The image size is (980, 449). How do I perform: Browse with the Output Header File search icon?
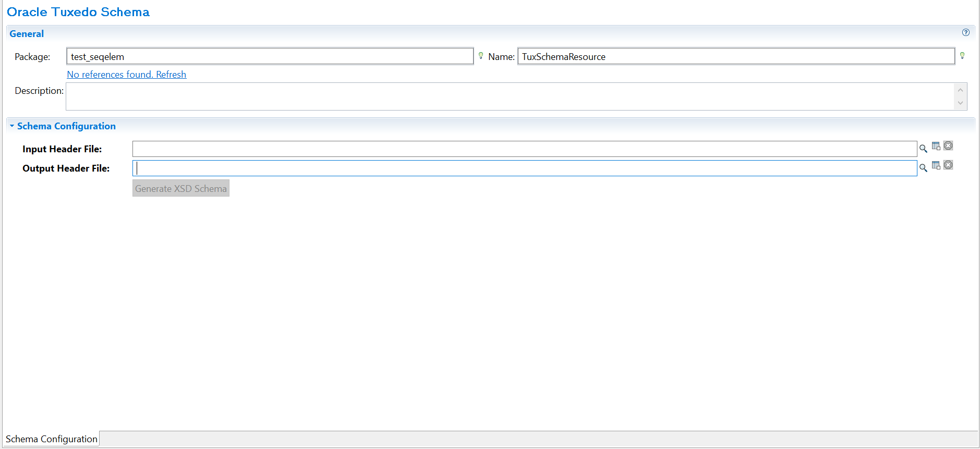923,168
